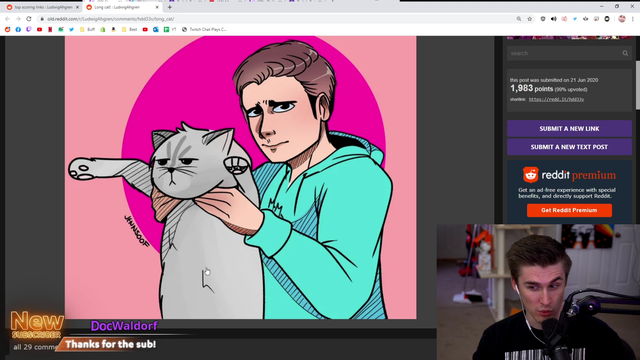Open the Outlook bookmark
Viewport: 640px width, 360px height.
point(156,29)
